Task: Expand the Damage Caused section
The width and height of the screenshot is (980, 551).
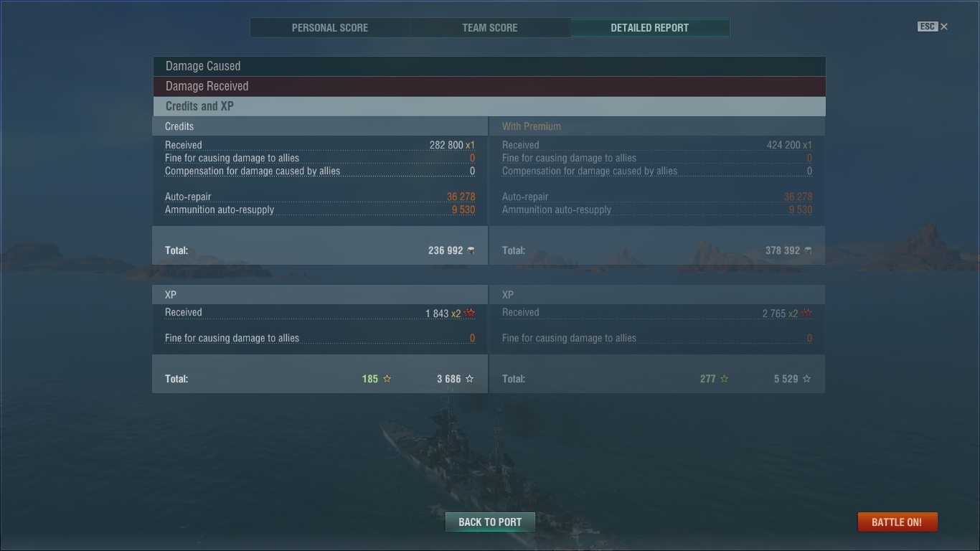Action: (489, 66)
